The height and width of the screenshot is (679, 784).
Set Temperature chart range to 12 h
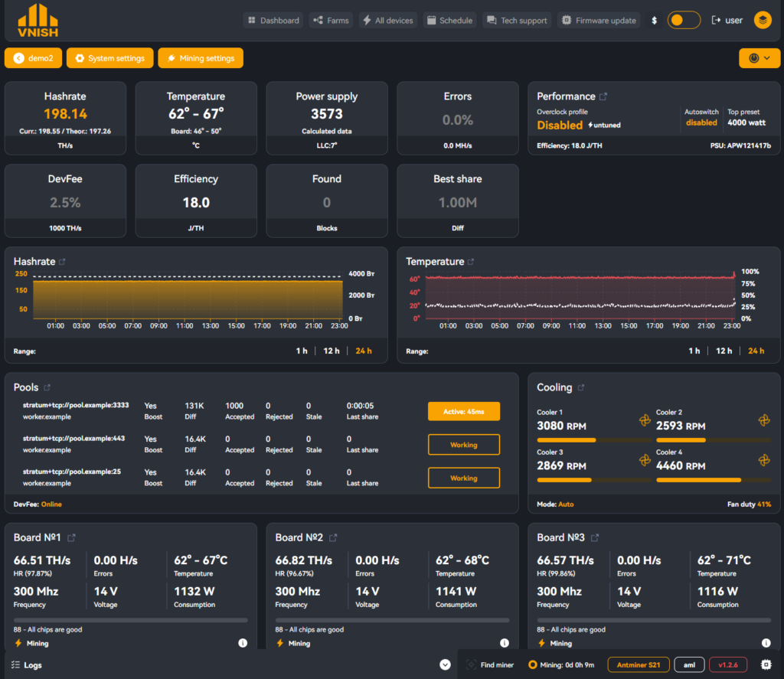click(x=724, y=351)
